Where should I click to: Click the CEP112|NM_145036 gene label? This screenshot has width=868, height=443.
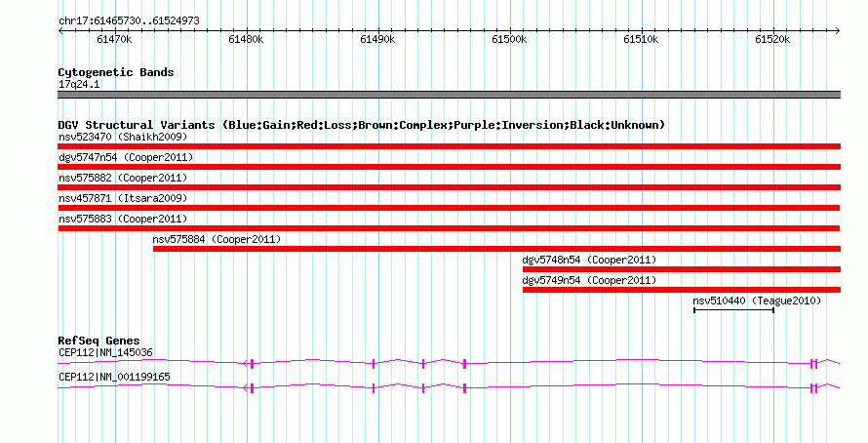click(x=105, y=352)
